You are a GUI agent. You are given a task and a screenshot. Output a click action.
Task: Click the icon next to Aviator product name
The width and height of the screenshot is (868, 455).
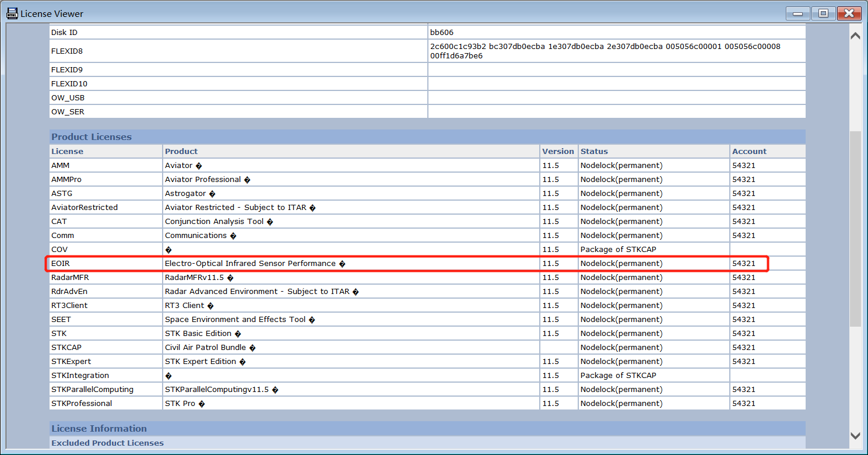coord(200,165)
